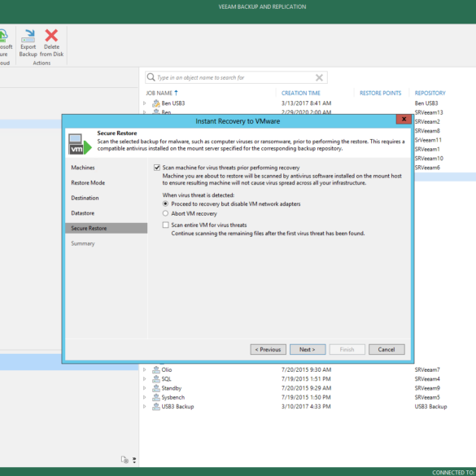
Task: Sort by the REPOSITORY column header
Action: pos(430,93)
